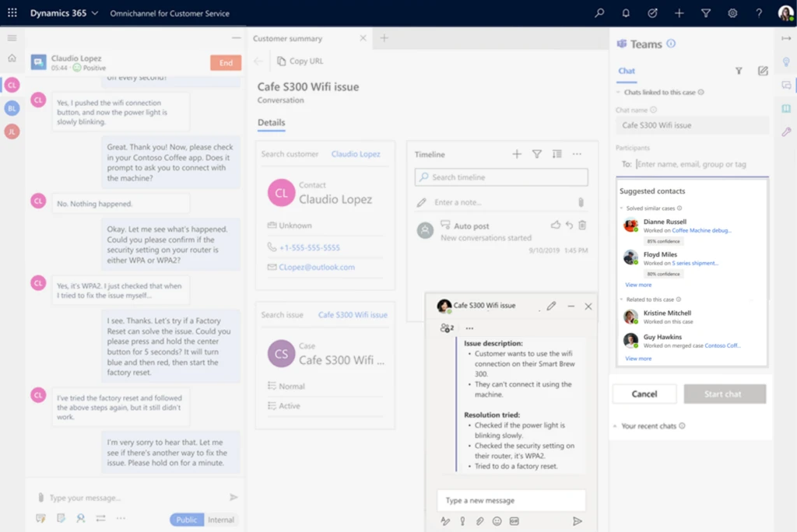Attach a file to the conversation composer

40,496
